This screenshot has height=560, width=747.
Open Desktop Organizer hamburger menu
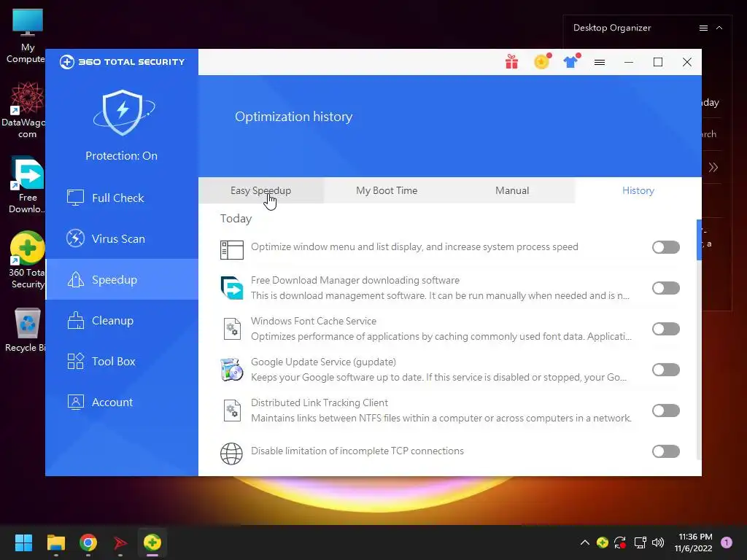703,28
